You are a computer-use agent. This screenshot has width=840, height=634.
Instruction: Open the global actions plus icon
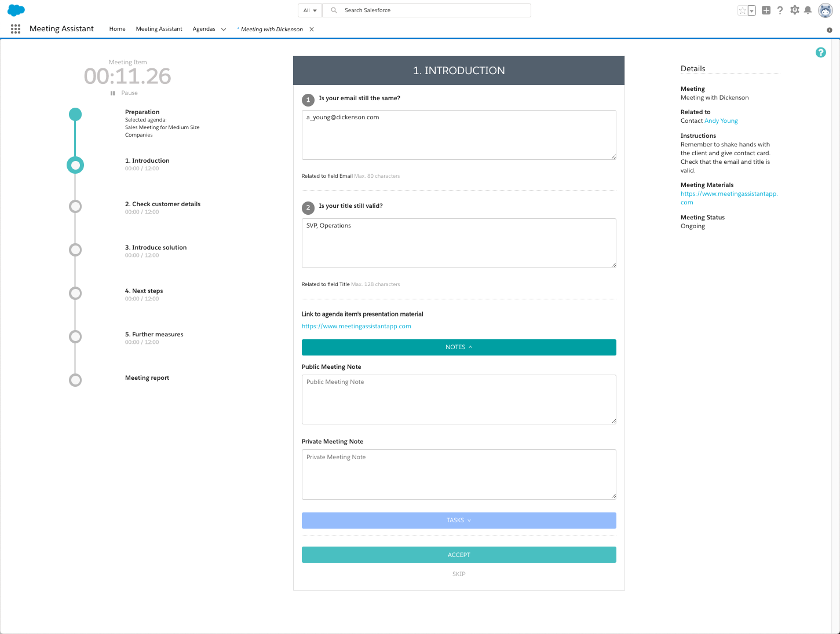coord(766,10)
